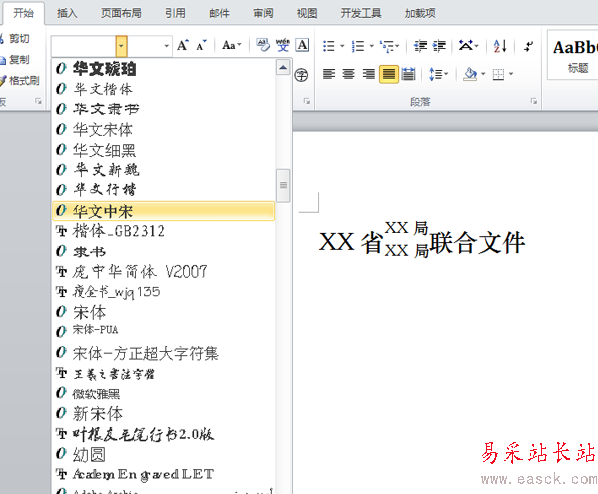Select the 华文宋体 font
Viewport: 598px width, 494px height.
coord(164,129)
